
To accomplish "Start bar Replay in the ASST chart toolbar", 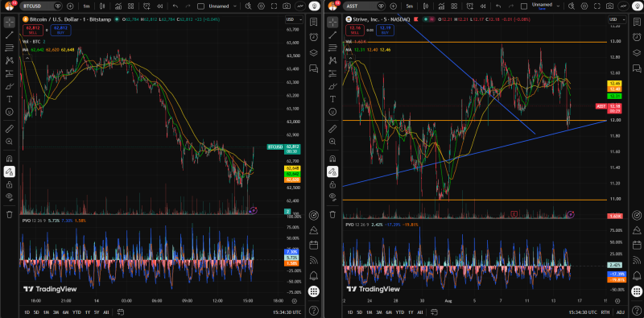I will coord(483,6).
